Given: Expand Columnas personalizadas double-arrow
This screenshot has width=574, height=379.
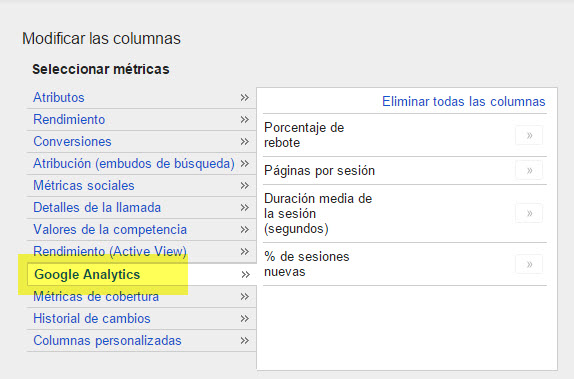Looking at the screenshot, I should [x=245, y=341].
